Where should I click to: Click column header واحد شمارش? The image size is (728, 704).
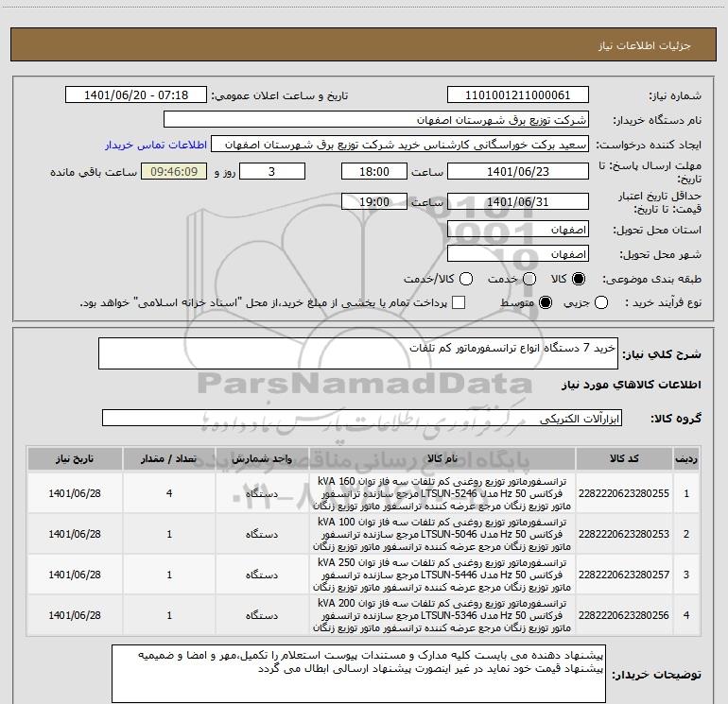[x=262, y=458]
